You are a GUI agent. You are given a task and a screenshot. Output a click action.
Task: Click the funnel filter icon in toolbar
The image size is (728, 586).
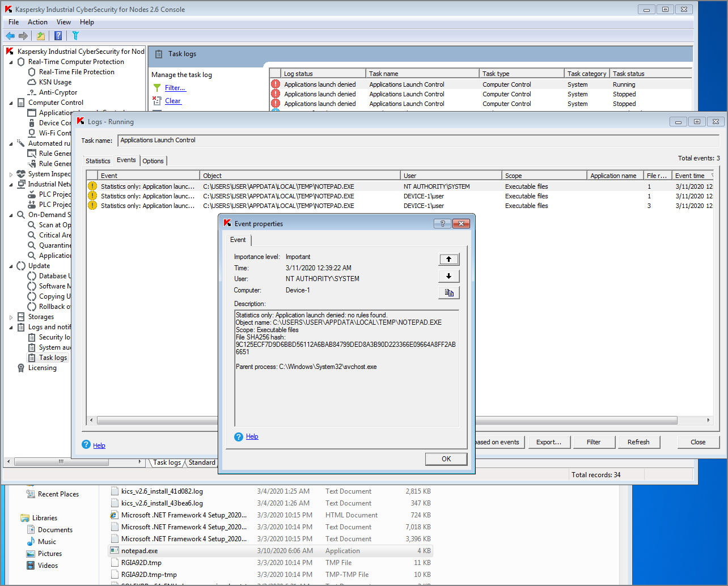(75, 36)
